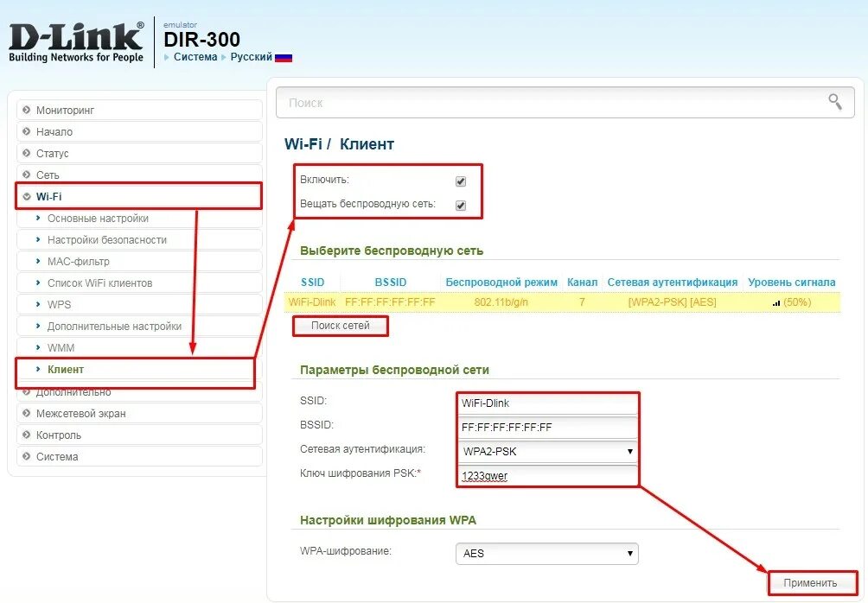Image resolution: width=868 pixels, height=603 pixels.
Task: Open the WMM submenu item
Action: [x=139, y=347]
